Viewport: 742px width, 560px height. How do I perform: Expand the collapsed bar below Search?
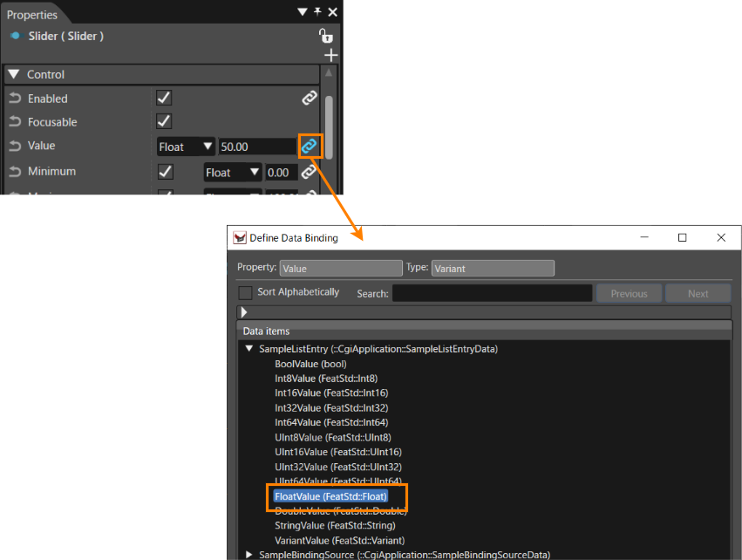(244, 312)
